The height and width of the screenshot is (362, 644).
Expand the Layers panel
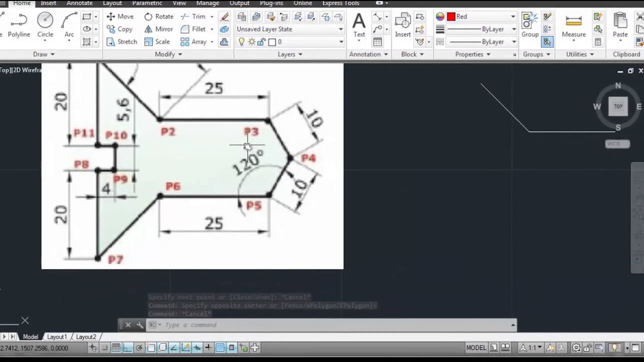click(290, 54)
